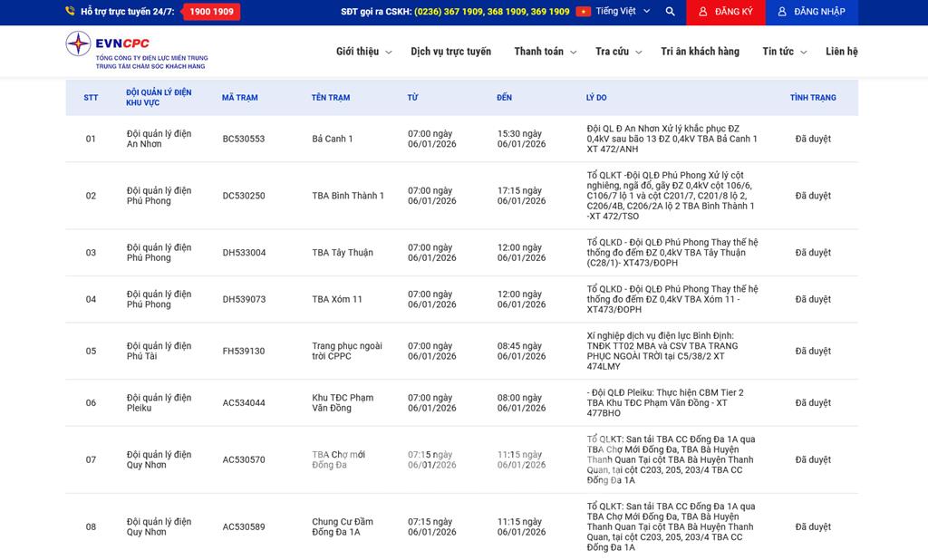The height and width of the screenshot is (560, 928).
Task: Click the user icon beside Đăng ký
Action: (702, 12)
